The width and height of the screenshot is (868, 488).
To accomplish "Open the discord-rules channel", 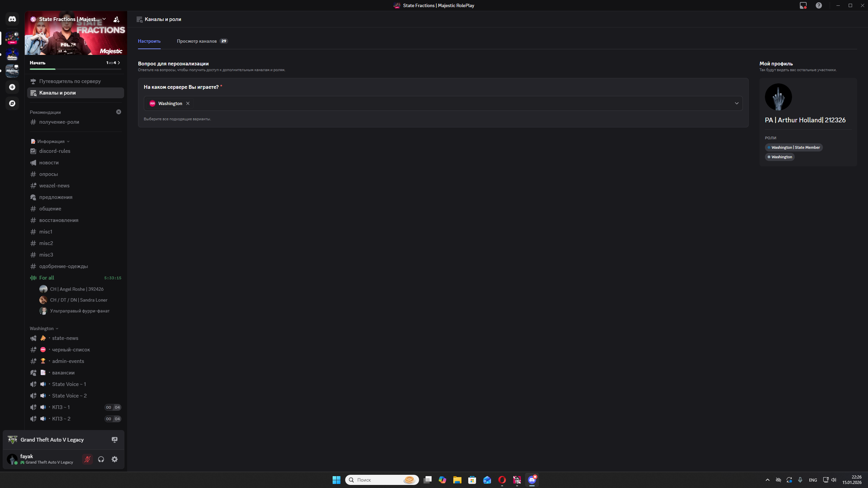I will (x=55, y=151).
